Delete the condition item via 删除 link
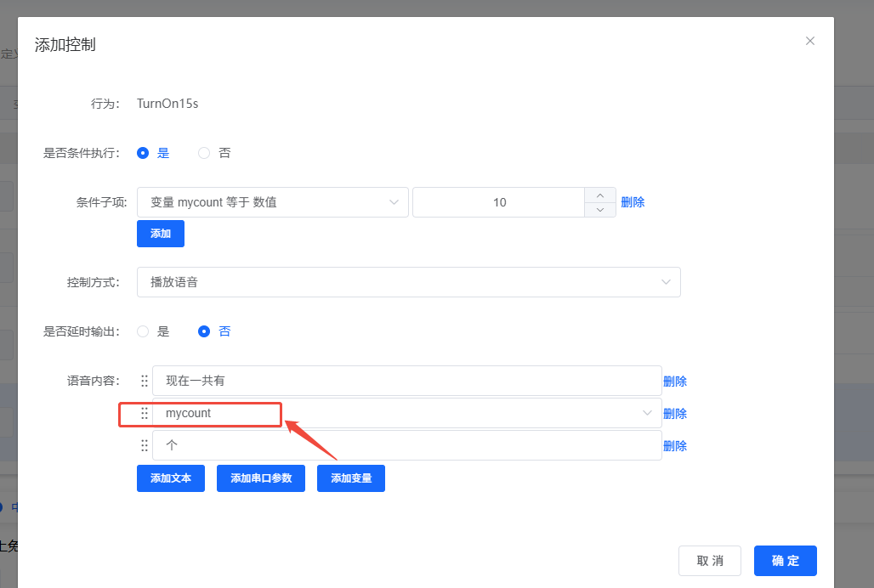The height and width of the screenshot is (588, 874). tap(633, 202)
